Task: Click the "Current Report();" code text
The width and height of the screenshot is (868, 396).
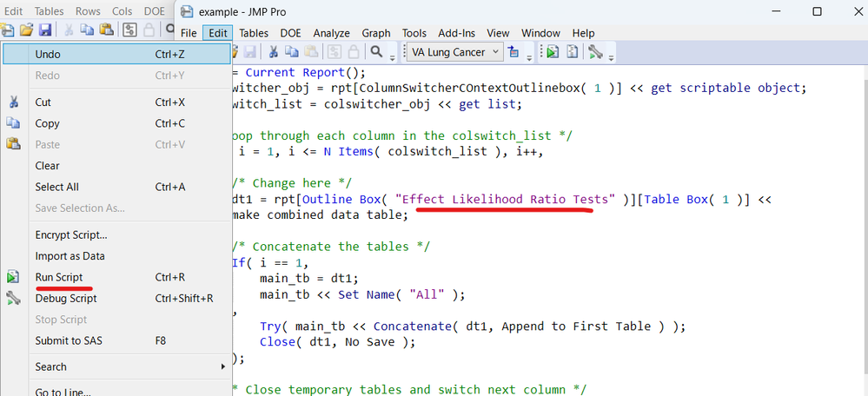Action: click(x=306, y=72)
